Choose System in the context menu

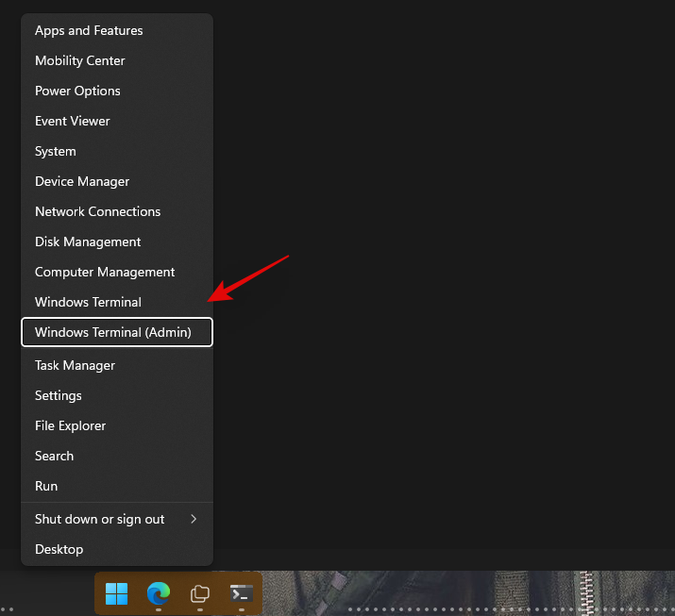56,151
